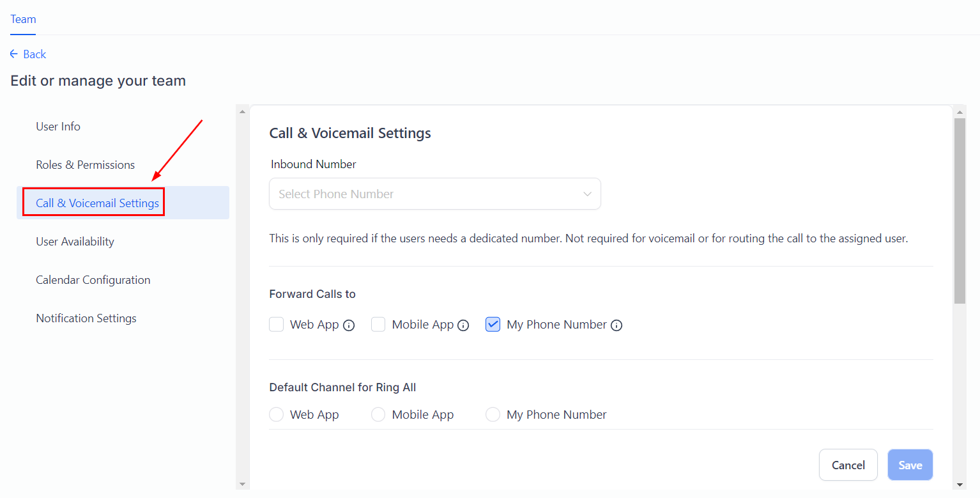Open the Select Phone Number dropdown

click(434, 194)
